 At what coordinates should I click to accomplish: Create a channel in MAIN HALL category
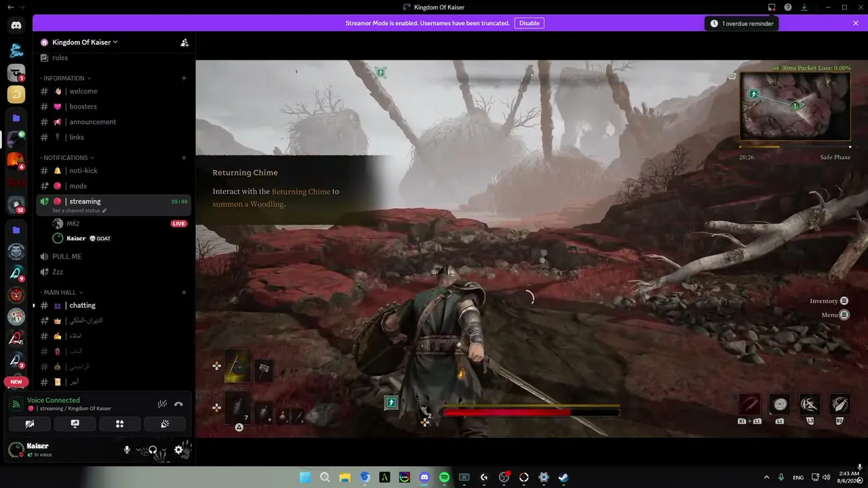(184, 293)
